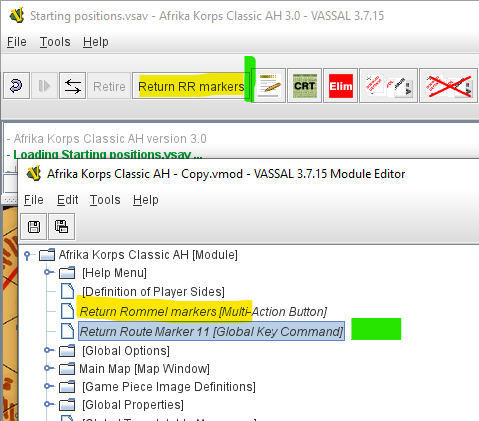479x421 pixels.
Task: Click the folder icon beside [Help Menu]
Action: pos(67,273)
